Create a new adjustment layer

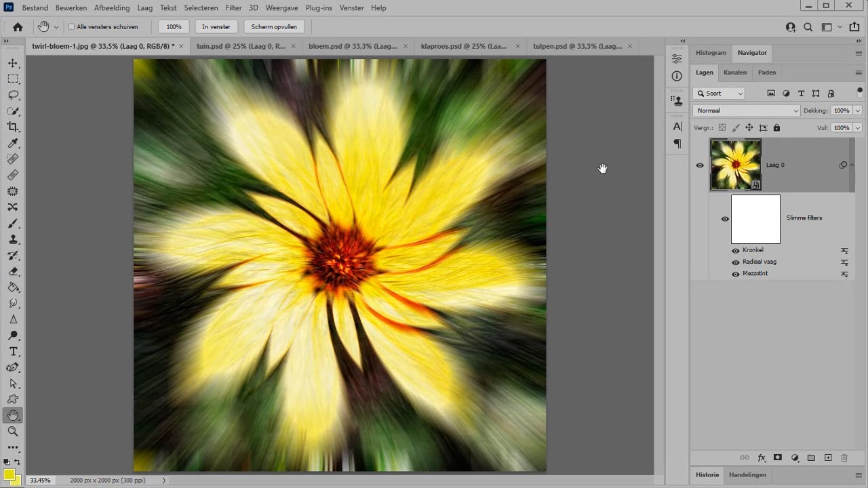pyautogui.click(x=795, y=458)
